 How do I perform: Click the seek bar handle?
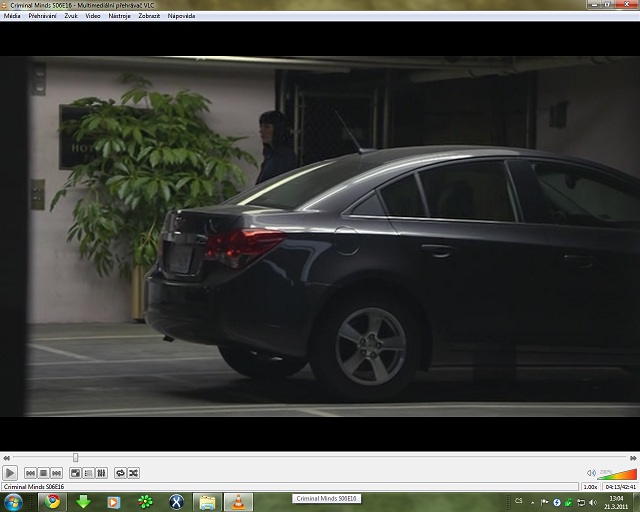click(76, 458)
